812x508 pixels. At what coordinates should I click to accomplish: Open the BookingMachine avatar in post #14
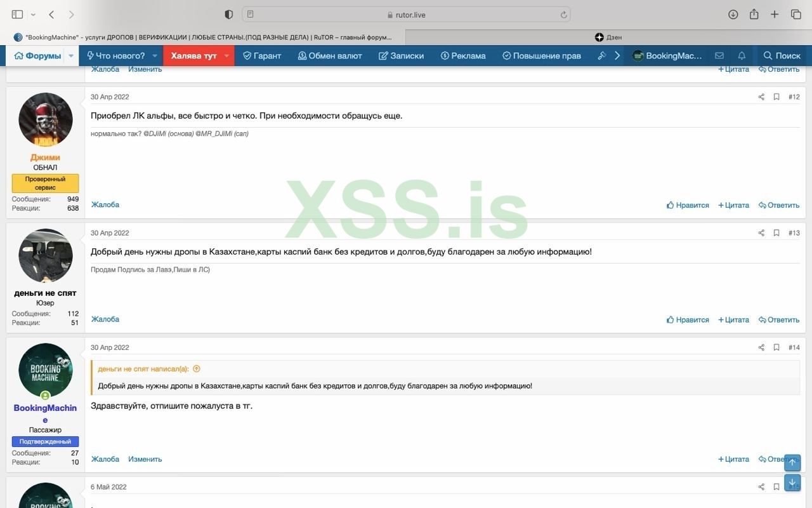46,370
